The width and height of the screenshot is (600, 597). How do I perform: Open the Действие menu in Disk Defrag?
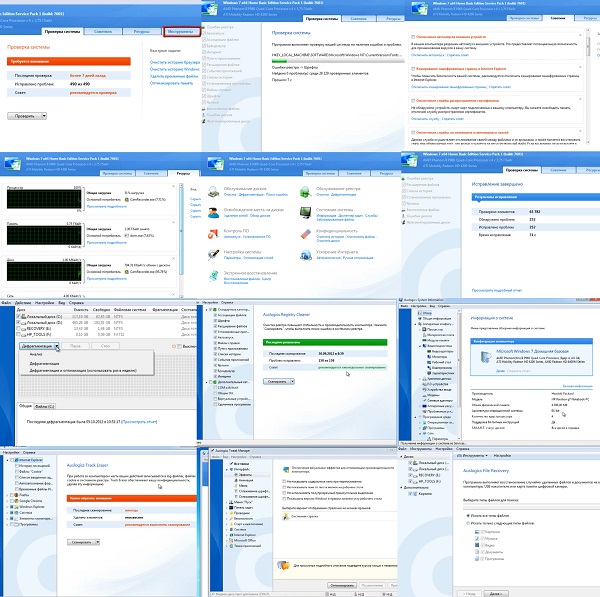23,303
